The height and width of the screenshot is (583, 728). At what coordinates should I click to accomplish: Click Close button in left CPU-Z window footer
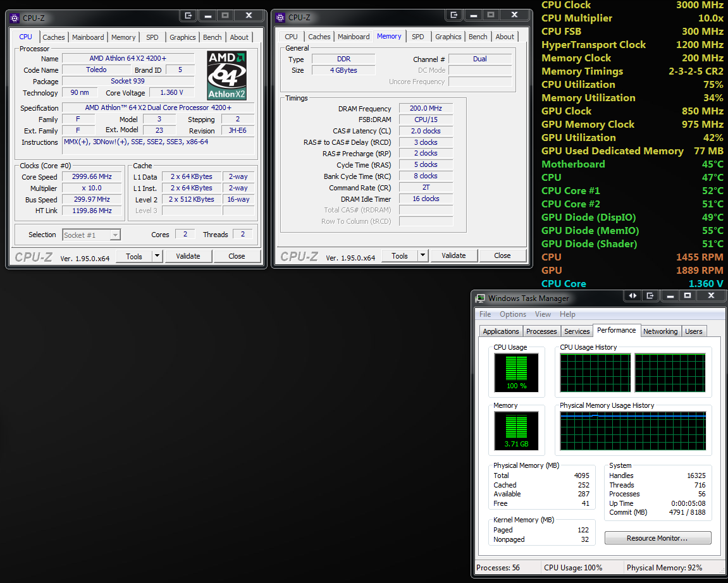tap(237, 256)
